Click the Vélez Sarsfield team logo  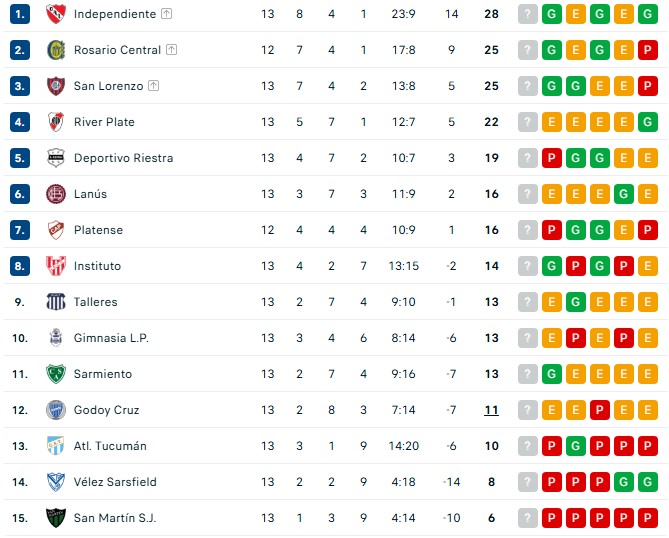(x=55, y=482)
